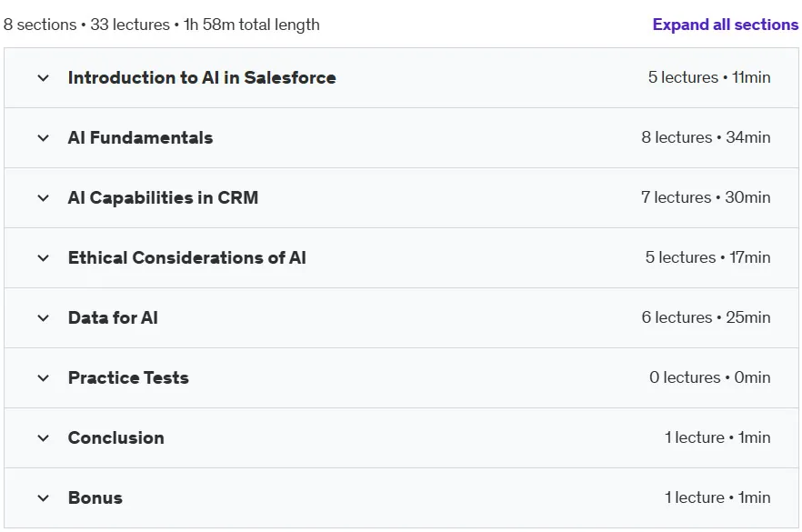Toggle chevron for Ethical Considerations of AI
The height and width of the screenshot is (532, 802).
tap(44, 258)
